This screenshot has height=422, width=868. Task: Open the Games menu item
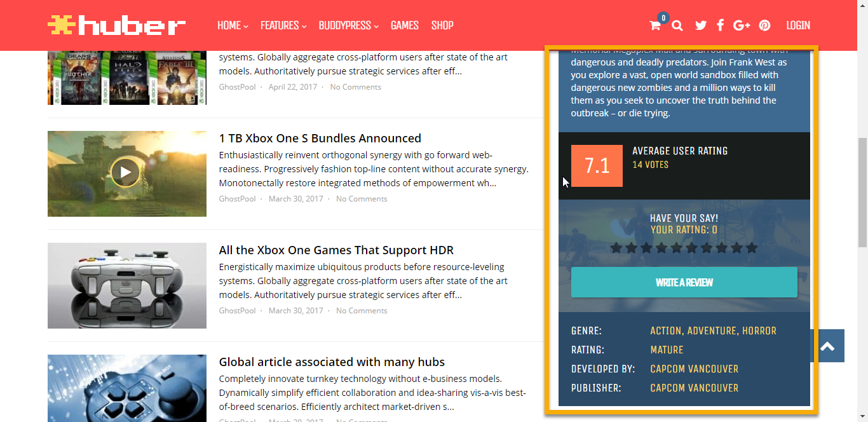click(404, 25)
